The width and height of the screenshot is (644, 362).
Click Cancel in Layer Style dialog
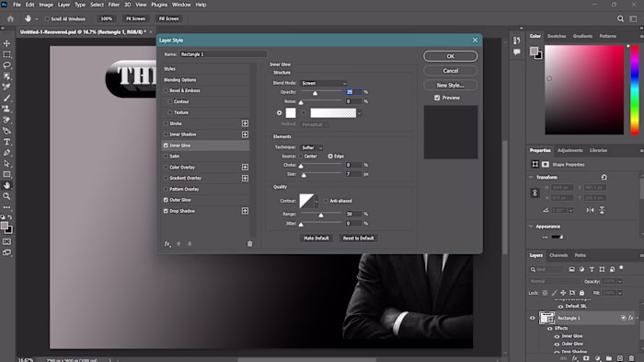pos(451,71)
